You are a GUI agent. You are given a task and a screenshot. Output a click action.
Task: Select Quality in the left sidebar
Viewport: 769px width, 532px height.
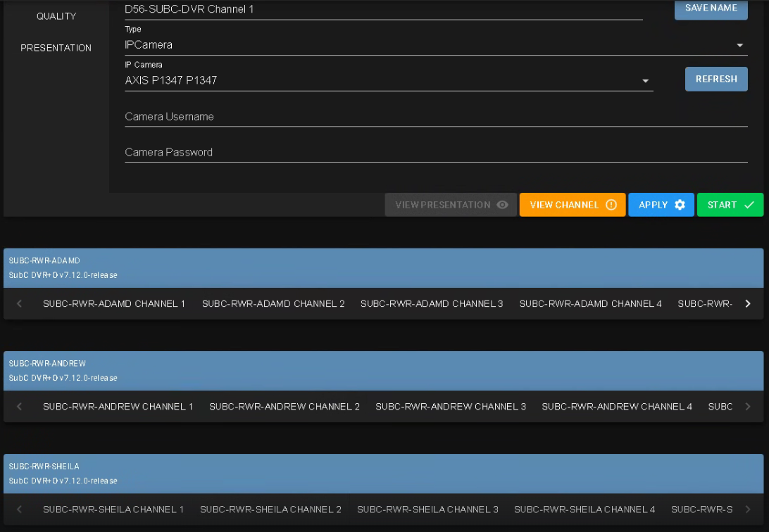pos(56,16)
